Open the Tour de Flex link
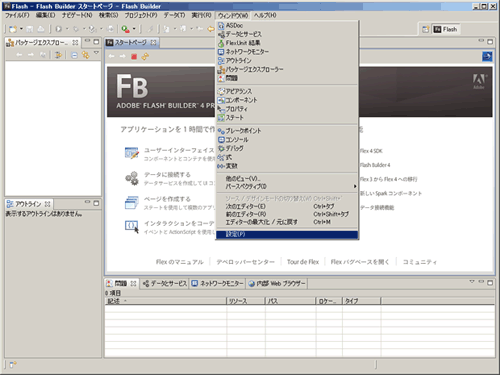Viewport: 500px width, 375px height. click(x=303, y=262)
